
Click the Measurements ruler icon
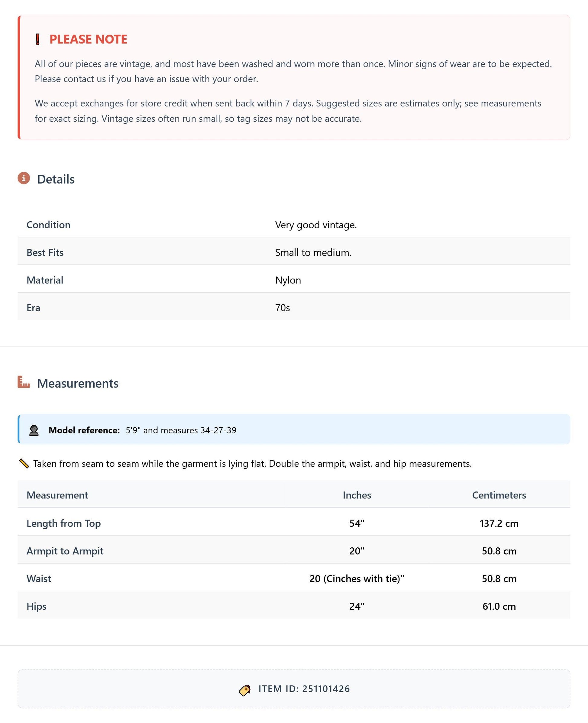click(24, 382)
